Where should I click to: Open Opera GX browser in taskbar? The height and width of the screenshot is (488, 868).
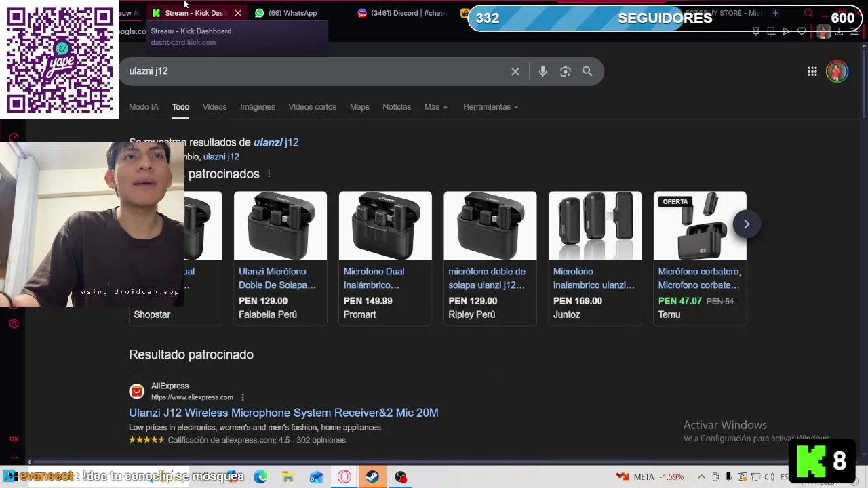click(344, 477)
